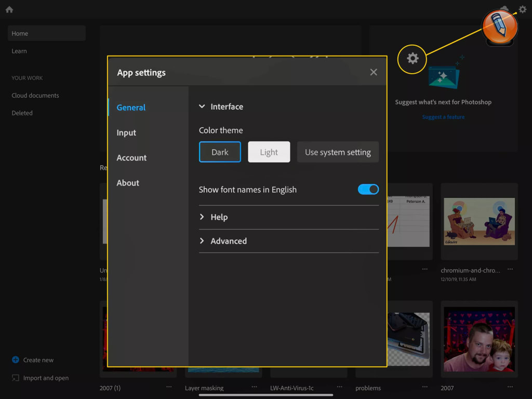
Task: Open settings via the top-right gear icon
Action: (x=523, y=9)
